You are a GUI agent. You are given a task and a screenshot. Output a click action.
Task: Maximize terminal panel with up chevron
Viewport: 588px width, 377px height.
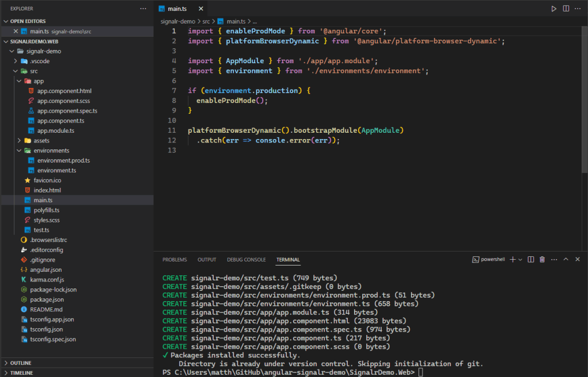[x=566, y=260]
